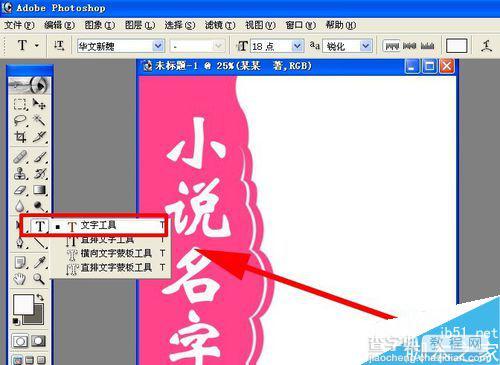The image size is (500, 365).
Task: Click the foreground color swatch
Action: (22, 303)
